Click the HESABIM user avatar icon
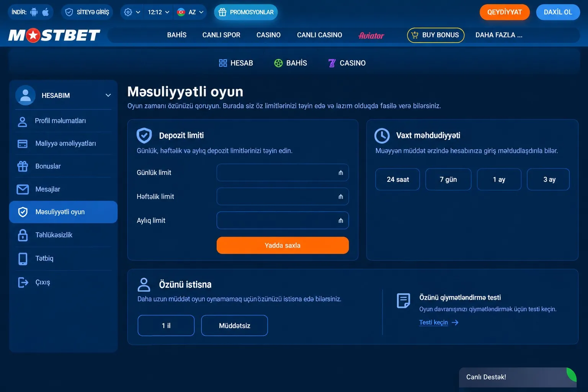The height and width of the screenshot is (392, 588). coord(26,95)
